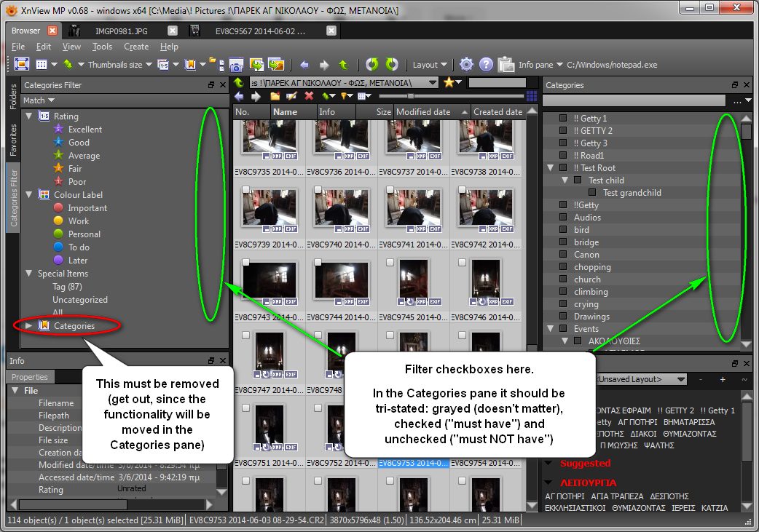
Task: Click the camera capture toolbar icon
Action: [236, 64]
